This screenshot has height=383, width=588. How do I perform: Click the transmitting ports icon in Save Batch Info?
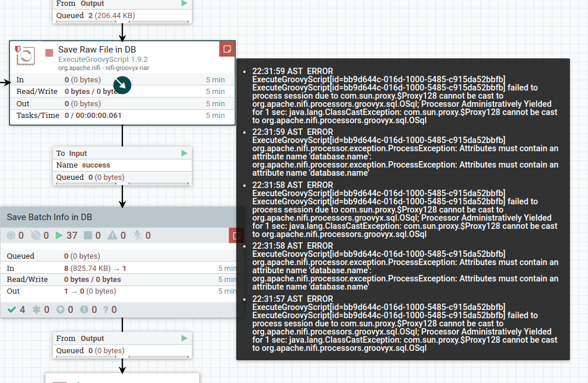pyautogui.click(x=11, y=235)
